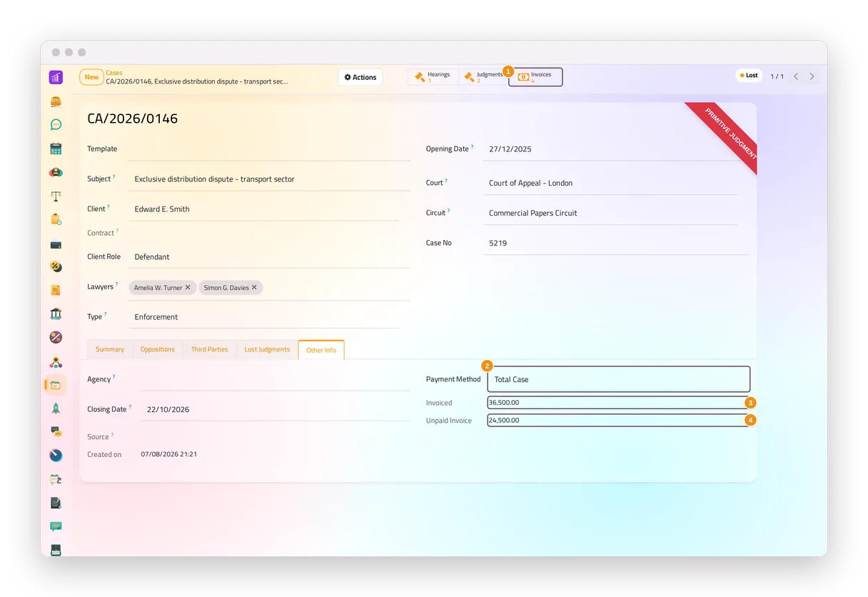Edit the Closing Date 22/10/2026 field
The width and height of the screenshot is (868, 597).
tap(275, 409)
